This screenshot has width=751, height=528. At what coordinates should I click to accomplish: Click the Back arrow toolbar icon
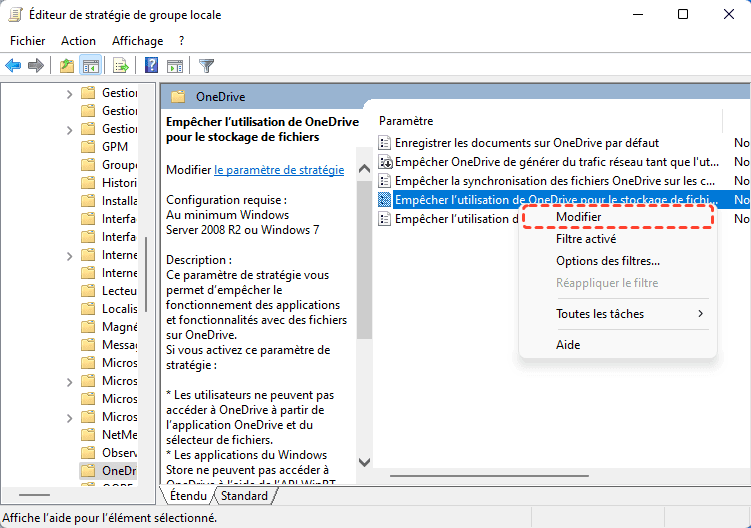tap(13, 65)
